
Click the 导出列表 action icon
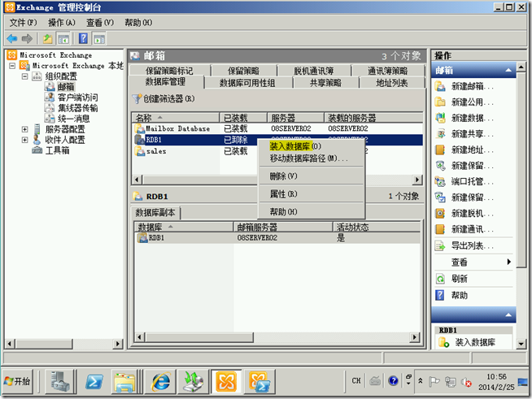click(x=440, y=245)
